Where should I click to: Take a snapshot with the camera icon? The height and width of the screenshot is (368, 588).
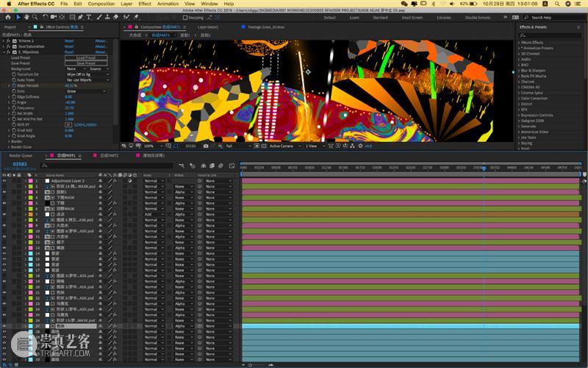click(206, 146)
